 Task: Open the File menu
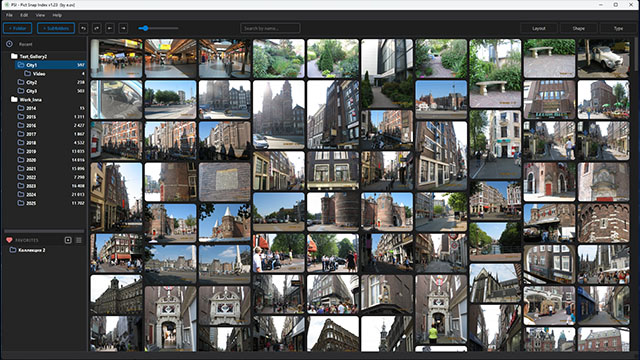pos(9,15)
